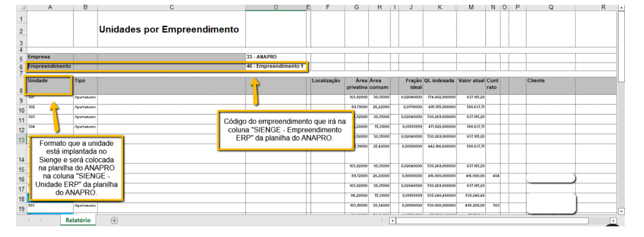This screenshot has width=644, height=237.
Task: Select column C header
Action: pyautogui.click(x=171, y=7)
